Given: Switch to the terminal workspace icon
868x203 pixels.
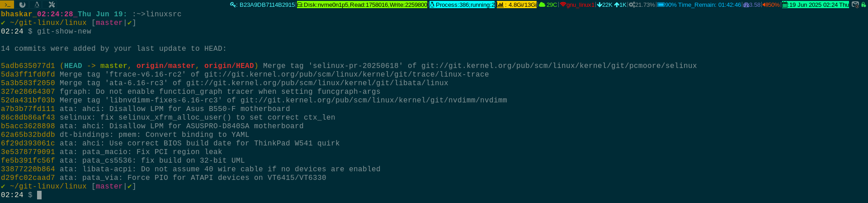Looking at the screenshot, I should [x=7, y=5].
